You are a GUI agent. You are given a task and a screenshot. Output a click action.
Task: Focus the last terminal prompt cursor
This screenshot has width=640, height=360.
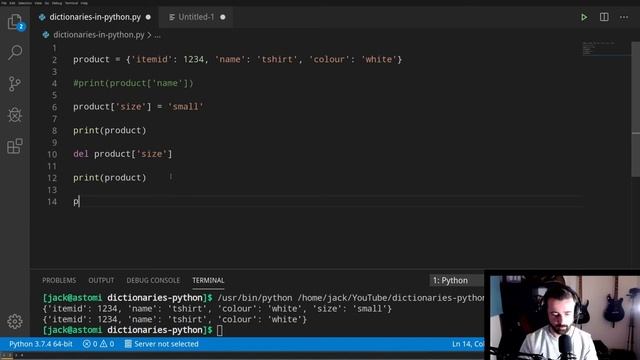click(x=220, y=330)
